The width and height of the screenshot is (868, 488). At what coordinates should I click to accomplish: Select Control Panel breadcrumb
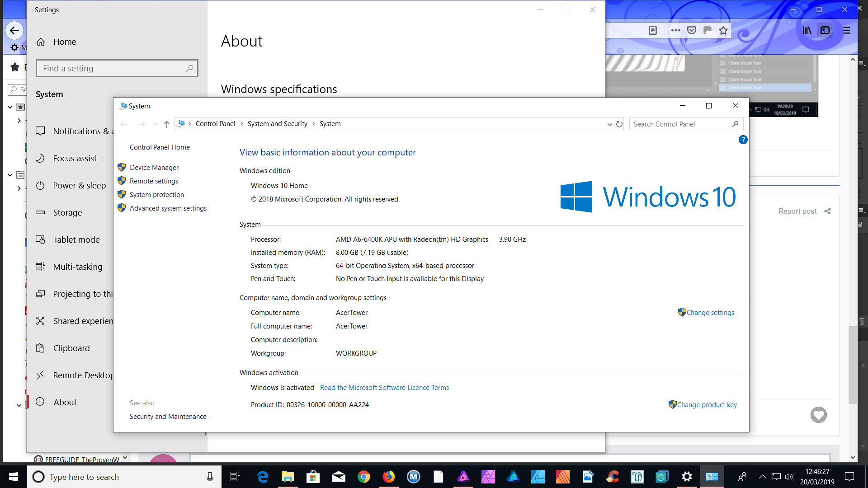[215, 124]
